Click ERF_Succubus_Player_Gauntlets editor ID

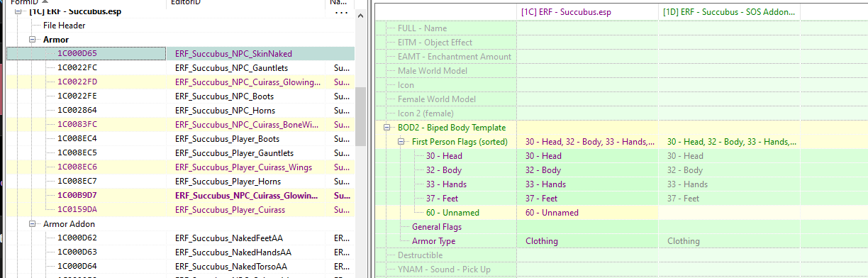point(234,153)
